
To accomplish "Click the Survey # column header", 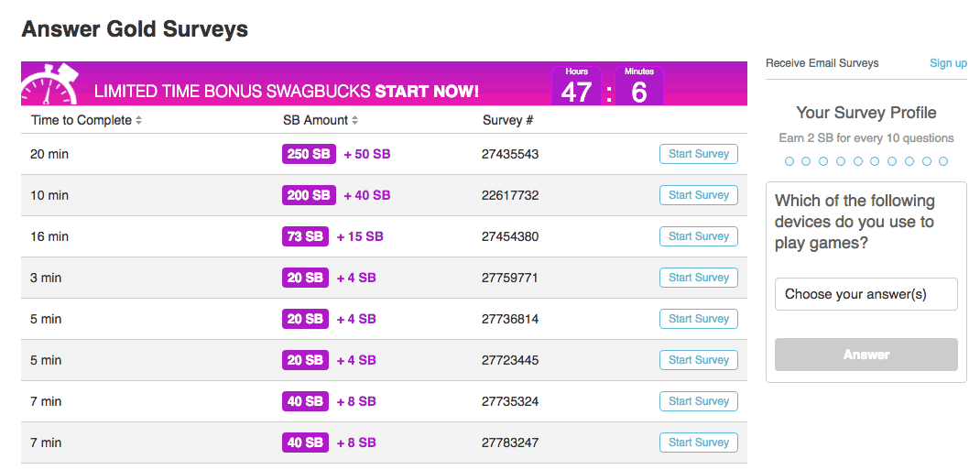I will 507,121.
